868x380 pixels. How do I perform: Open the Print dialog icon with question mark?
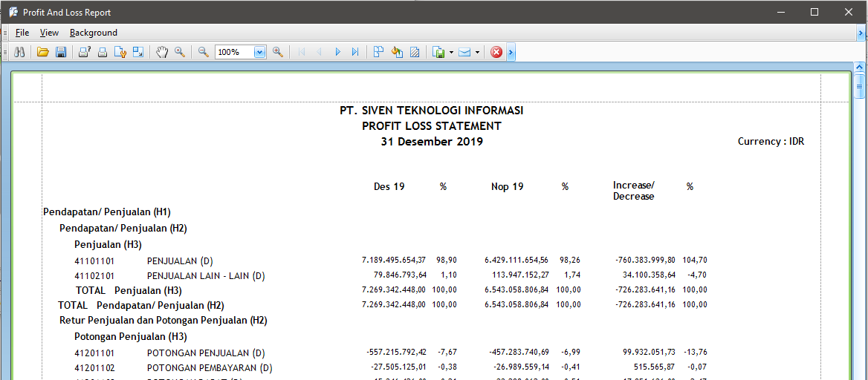[x=85, y=52]
